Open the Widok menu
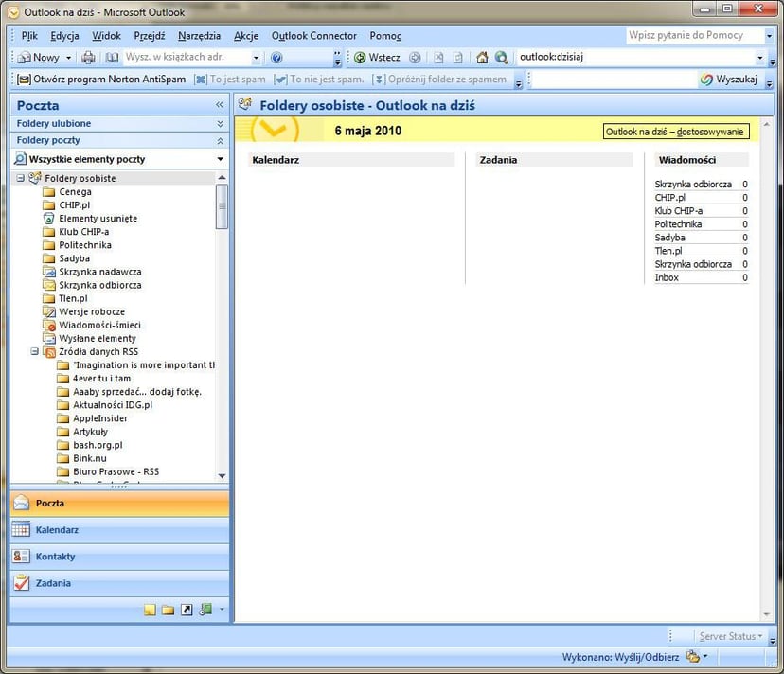Viewport: 784px width, 674px height. coord(106,36)
